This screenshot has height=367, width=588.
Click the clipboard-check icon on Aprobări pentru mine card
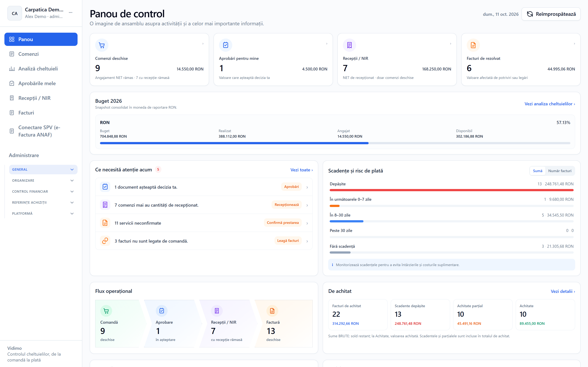tap(225, 45)
